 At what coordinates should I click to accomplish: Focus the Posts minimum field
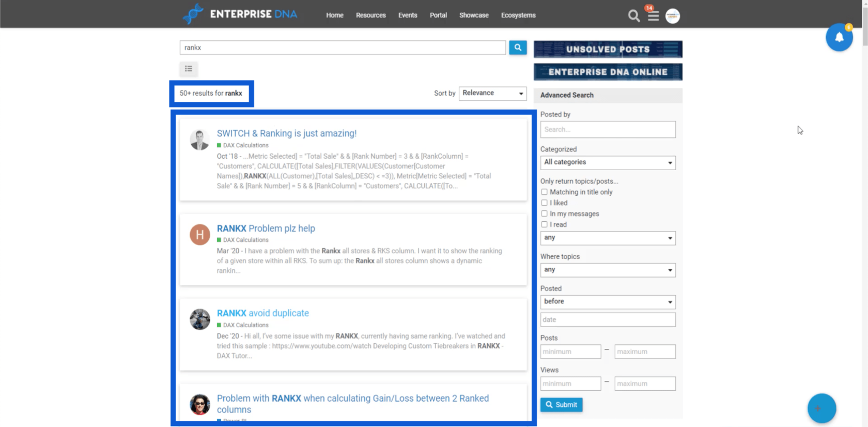pos(570,352)
